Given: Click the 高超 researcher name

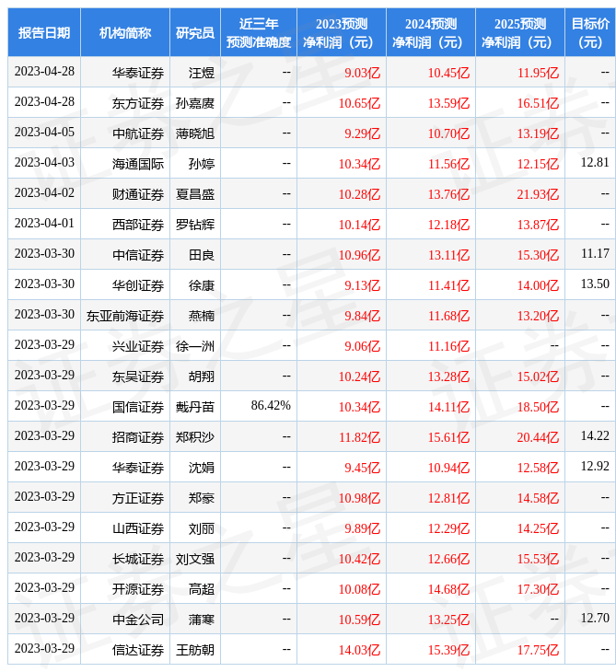Looking at the screenshot, I should point(202,589).
